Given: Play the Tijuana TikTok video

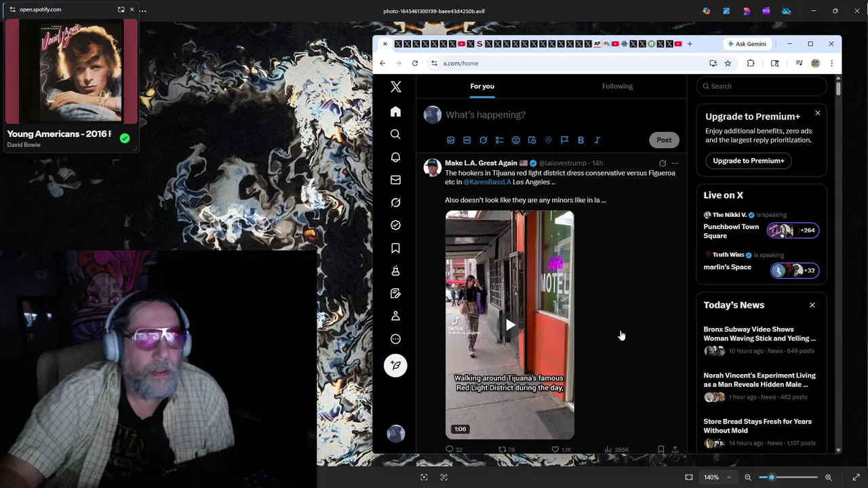Looking at the screenshot, I should click(510, 325).
